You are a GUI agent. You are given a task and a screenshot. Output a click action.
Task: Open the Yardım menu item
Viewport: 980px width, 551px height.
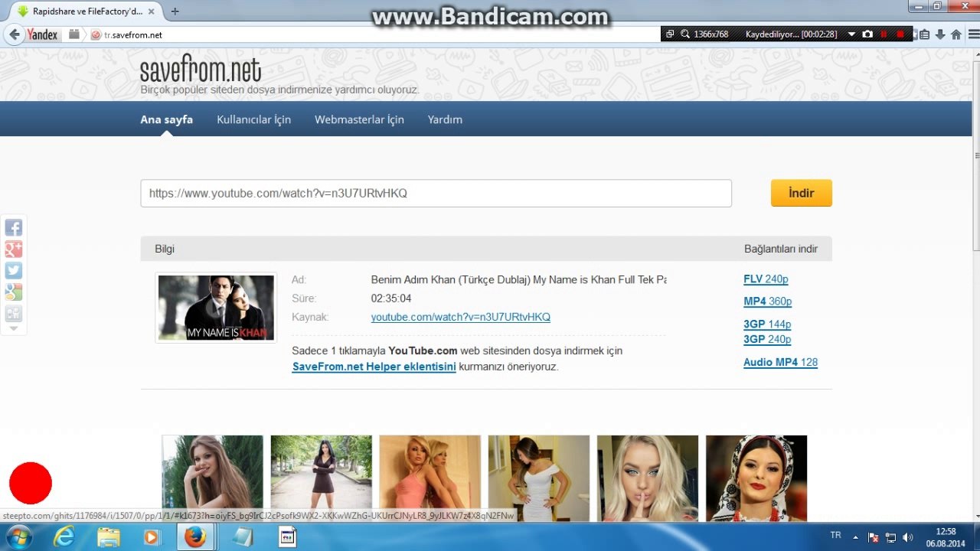(x=445, y=119)
